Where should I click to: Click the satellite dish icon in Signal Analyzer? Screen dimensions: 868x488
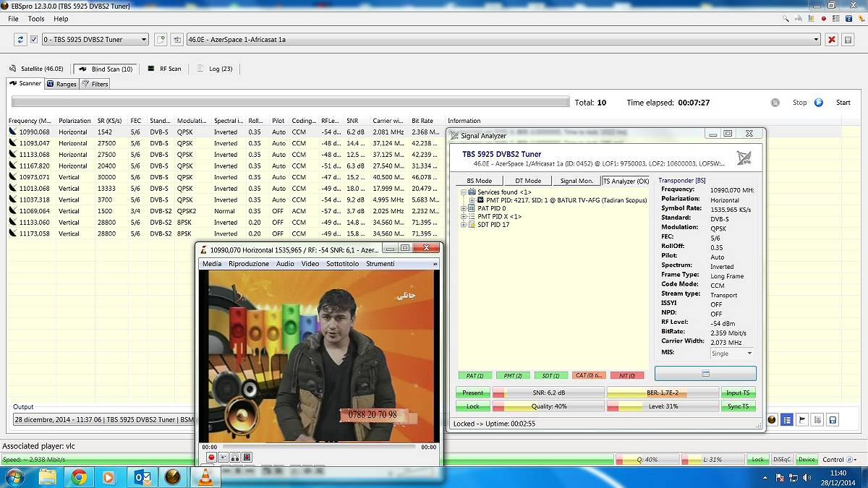(744, 158)
